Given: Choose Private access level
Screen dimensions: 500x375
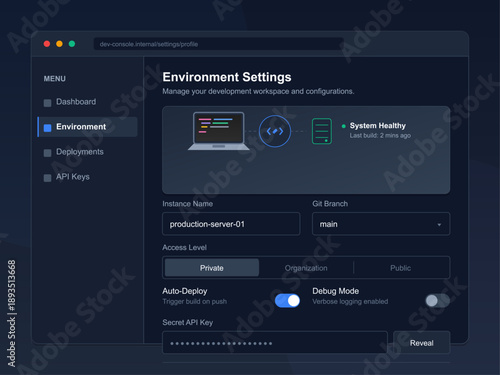Looking at the screenshot, I should (212, 268).
